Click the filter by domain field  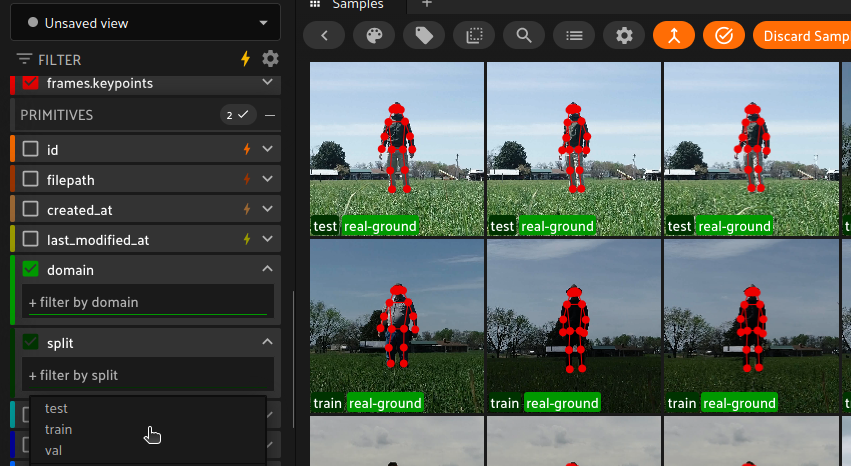click(148, 302)
